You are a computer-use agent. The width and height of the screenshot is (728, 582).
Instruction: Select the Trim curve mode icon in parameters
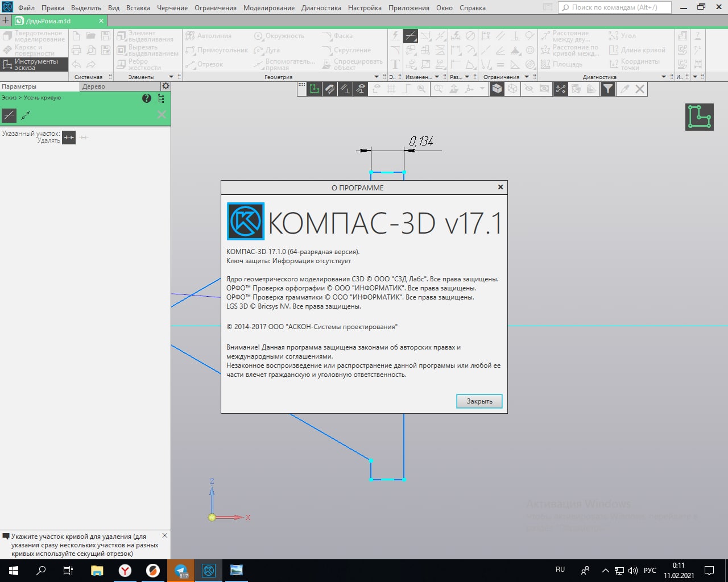coord(9,115)
